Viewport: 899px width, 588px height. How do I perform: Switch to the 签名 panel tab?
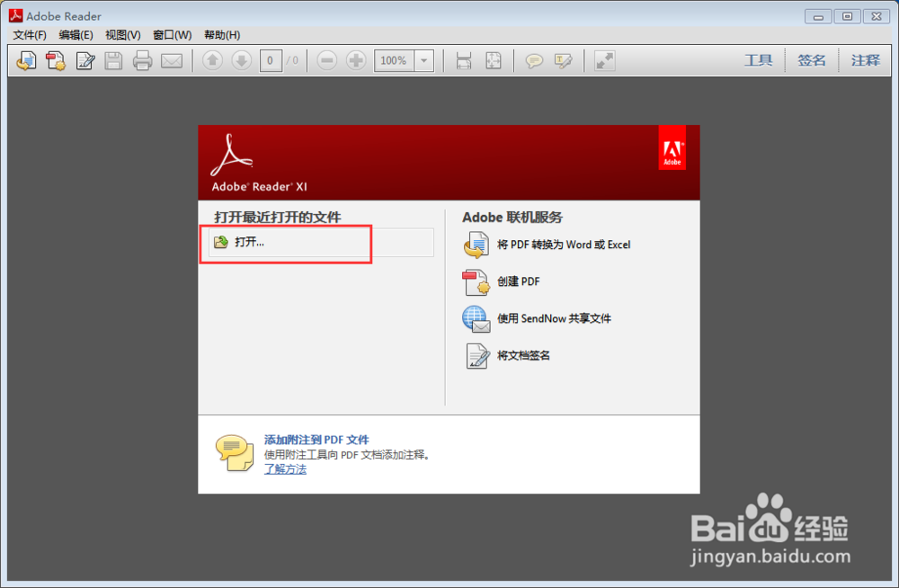coord(812,59)
